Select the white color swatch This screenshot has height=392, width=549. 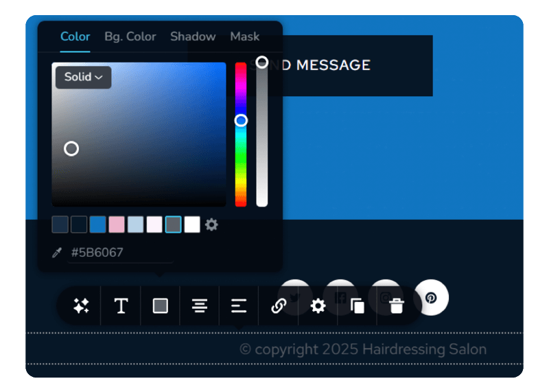192,224
